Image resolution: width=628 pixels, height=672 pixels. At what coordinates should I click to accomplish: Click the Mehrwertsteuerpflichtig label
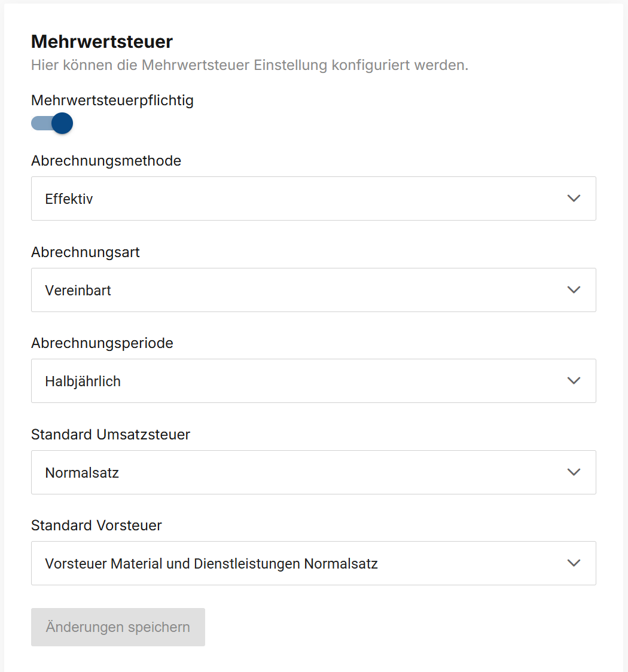[112, 100]
